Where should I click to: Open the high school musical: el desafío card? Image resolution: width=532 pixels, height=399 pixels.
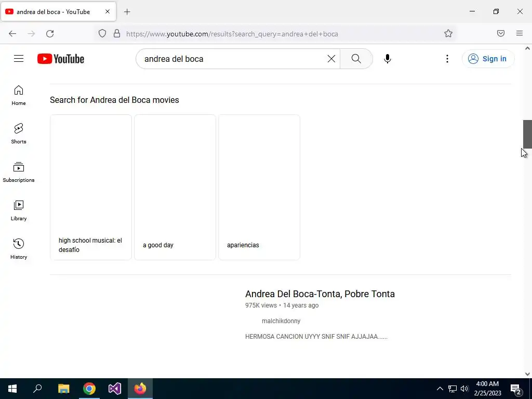[x=91, y=187]
